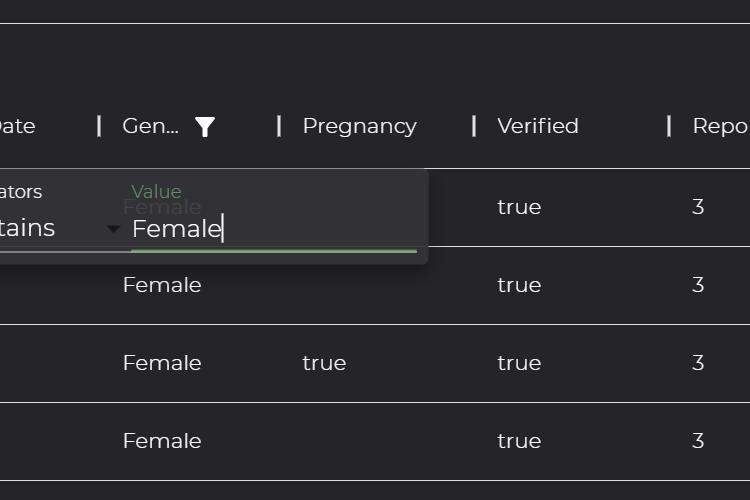Click the partially visible Repo column header
Viewport: 750px width, 500px height.
(721, 126)
